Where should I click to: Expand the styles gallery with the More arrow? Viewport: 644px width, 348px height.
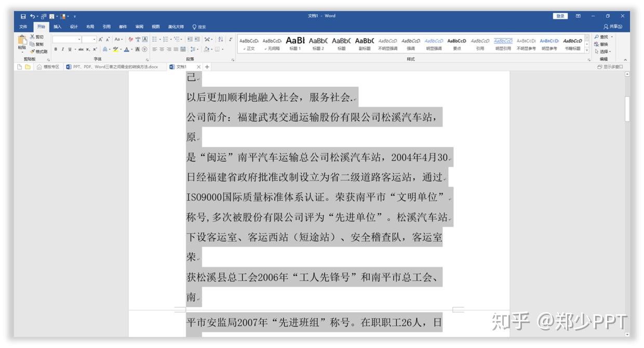[x=587, y=50]
